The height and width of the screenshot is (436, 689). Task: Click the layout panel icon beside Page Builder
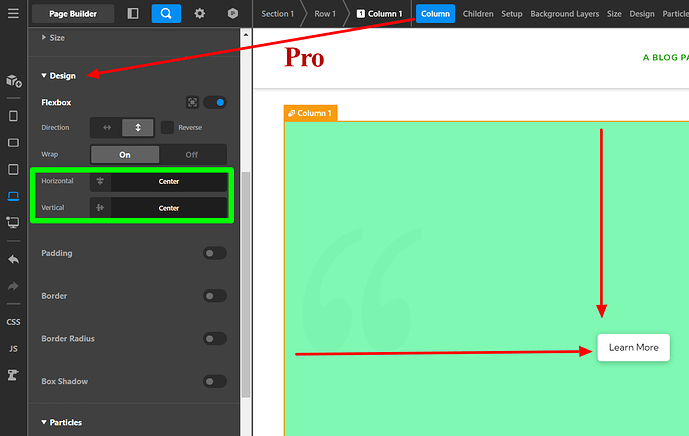pyautogui.click(x=134, y=14)
